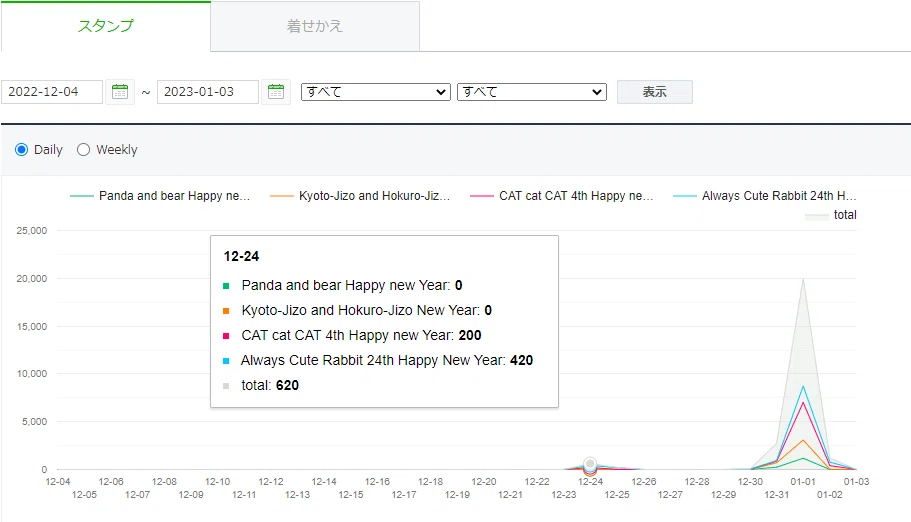Viewport: 911px width, 522px height.
Task: Click the 表示 button
Action: pyautogui.click(x=654, y=92)
